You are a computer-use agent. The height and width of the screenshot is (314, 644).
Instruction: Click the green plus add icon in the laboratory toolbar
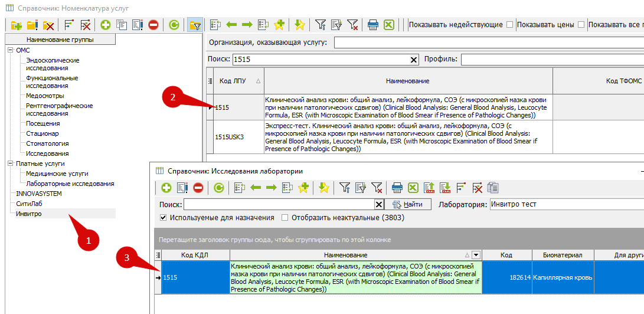tap(166, 188)
